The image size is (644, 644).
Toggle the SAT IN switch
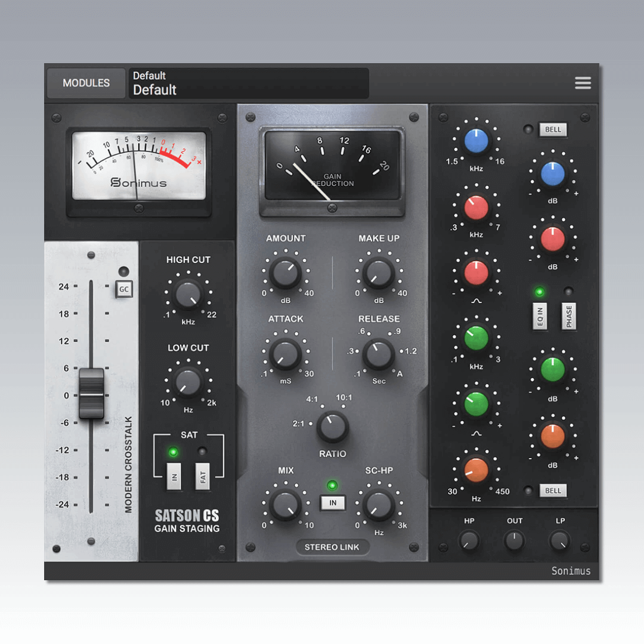pos(174,476)
